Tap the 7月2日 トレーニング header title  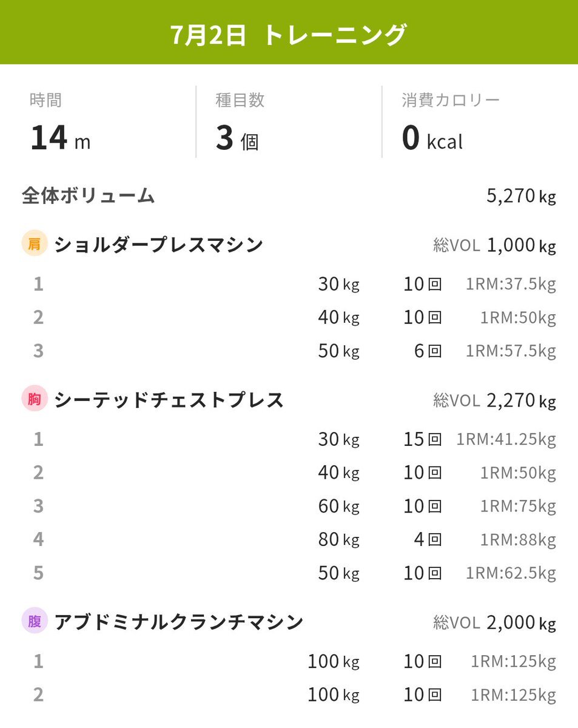(289, 35)
